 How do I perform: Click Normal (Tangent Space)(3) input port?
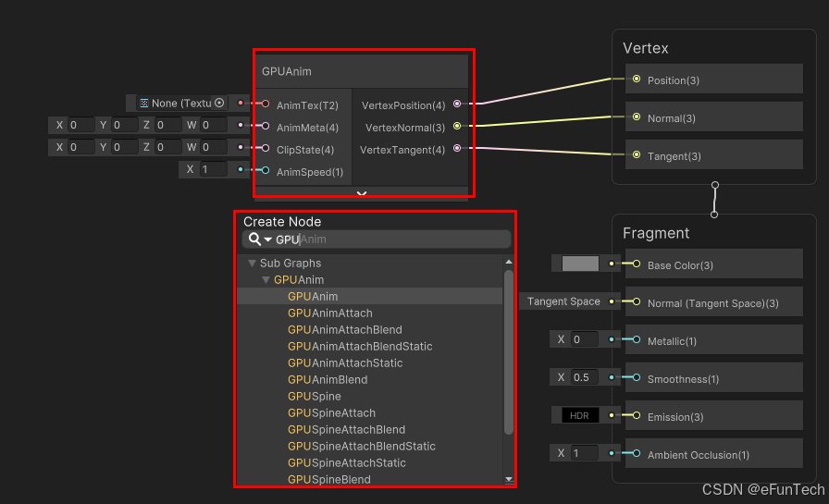(x=637, y=301)
